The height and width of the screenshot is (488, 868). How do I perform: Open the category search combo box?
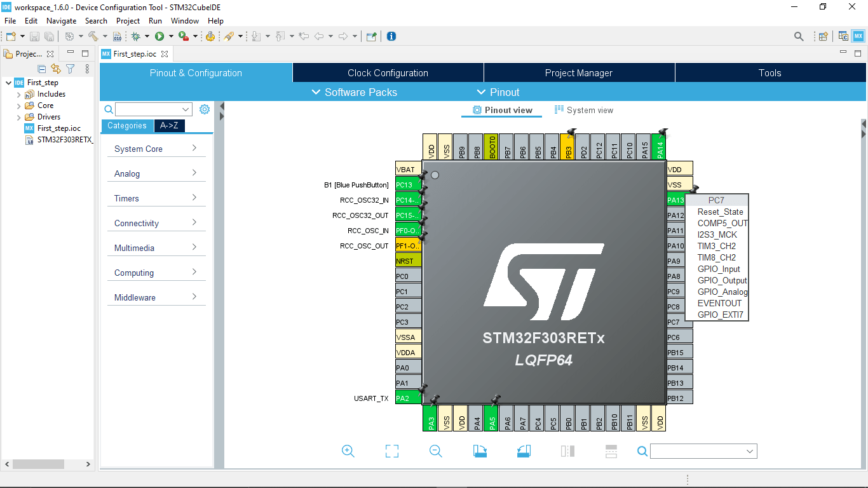tap(153, 109)
